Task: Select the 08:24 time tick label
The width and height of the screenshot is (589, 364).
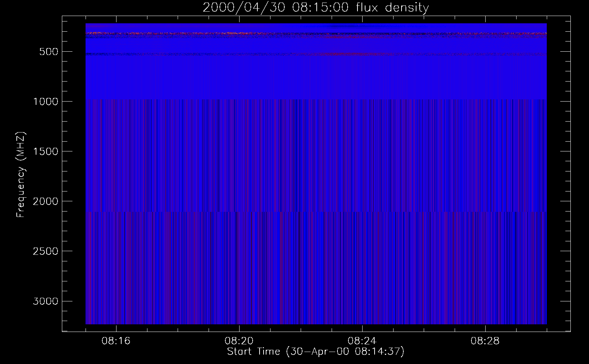Action: [362, 341]
